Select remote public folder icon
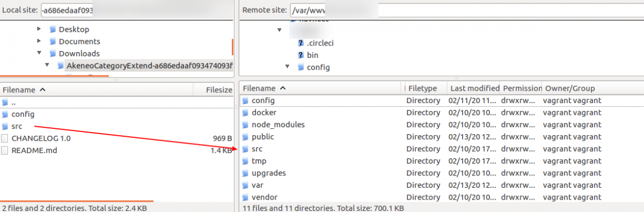 click(x=245, y=137)
